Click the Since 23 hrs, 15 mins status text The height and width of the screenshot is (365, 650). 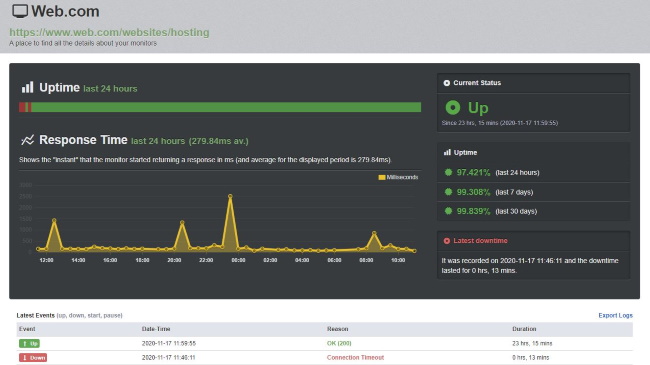coord(500,123)
